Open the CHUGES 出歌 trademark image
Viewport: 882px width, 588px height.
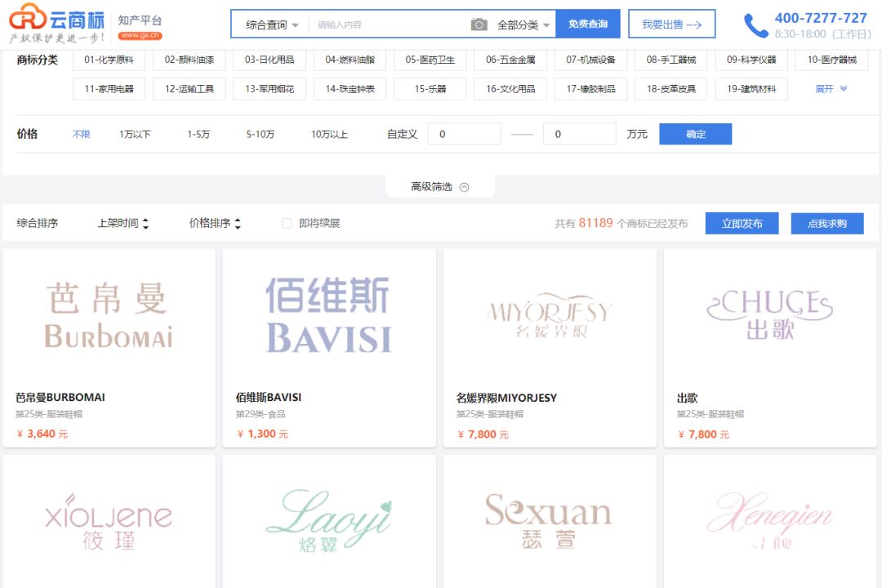pyautogui.click(x=770, y=315)
